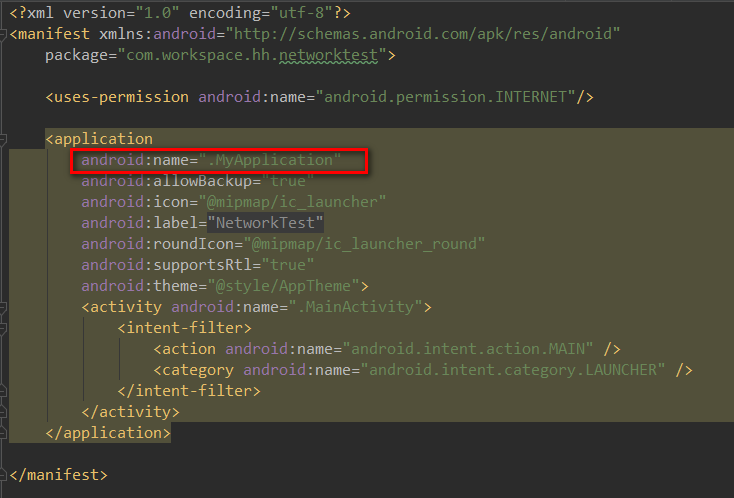Screen dimensions: 734x498
Task: Click the opening application tag name
Action: (x=103, y=139)
